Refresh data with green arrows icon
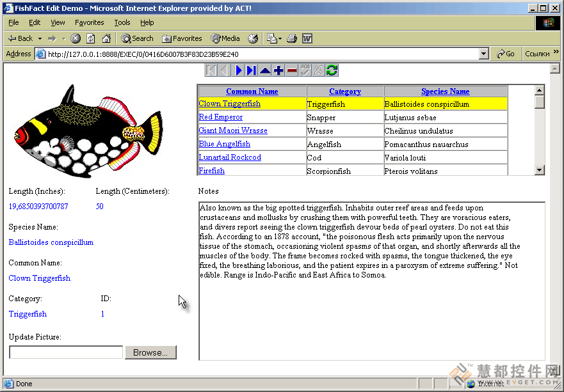The image size is (564, 392). click(x=332, y=70)
